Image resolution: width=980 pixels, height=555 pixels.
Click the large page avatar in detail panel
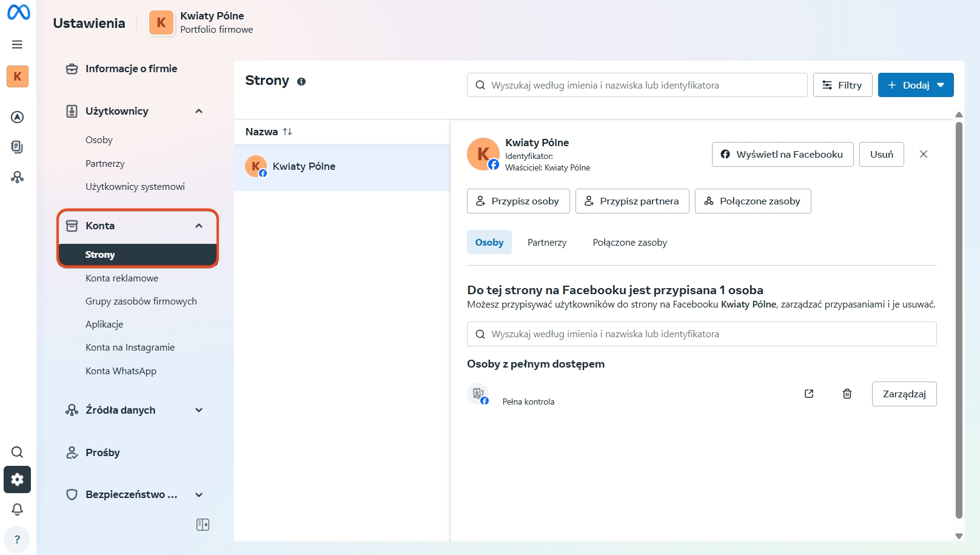(x=483, y=154)
